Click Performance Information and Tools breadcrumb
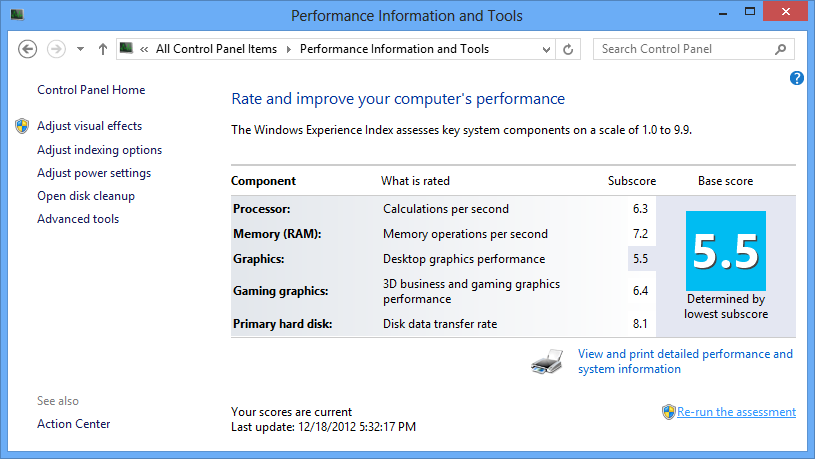 (x=394, y=49)
